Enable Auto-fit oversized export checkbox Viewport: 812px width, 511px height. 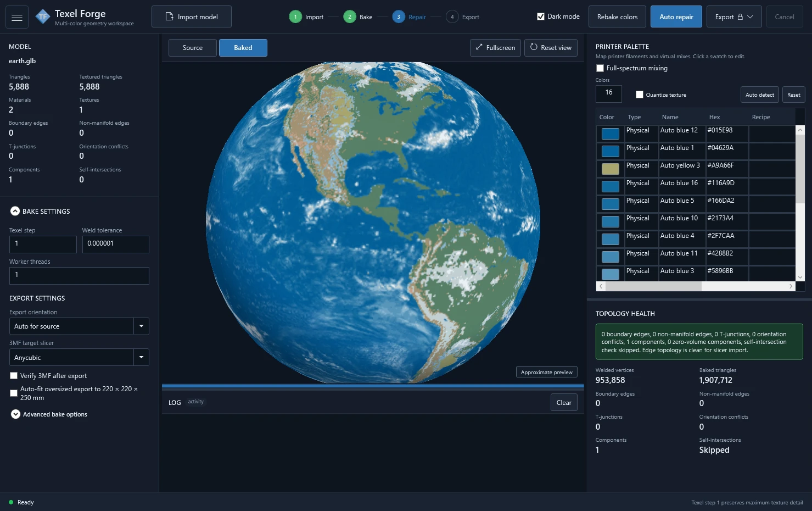click(x=14, y=393)
